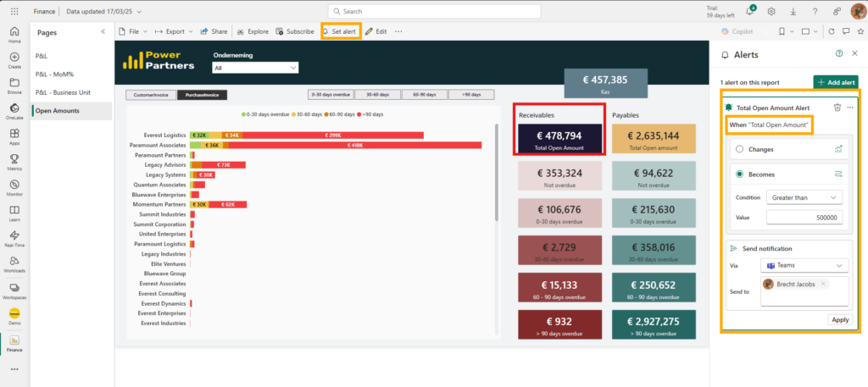Open Metrics in the left rail
868x387 pixels.
pos(14,162)
